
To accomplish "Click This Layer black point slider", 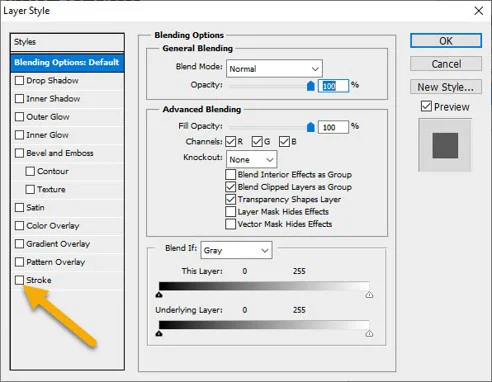I will [159, 295].
